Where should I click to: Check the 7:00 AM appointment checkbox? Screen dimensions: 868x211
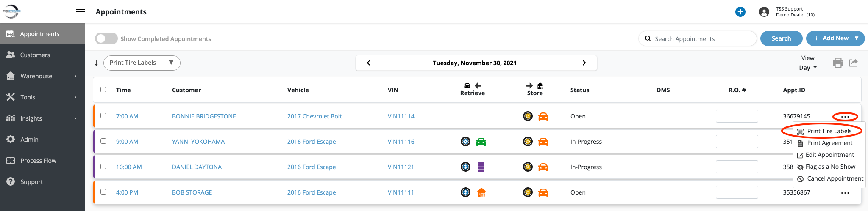(x=103, y=115)
